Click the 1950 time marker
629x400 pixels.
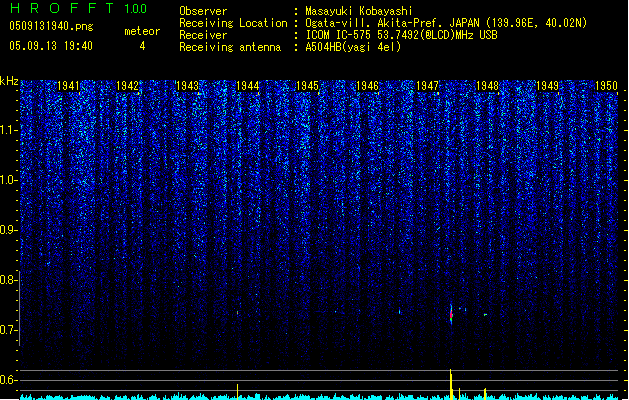click(x=606, y=86)
